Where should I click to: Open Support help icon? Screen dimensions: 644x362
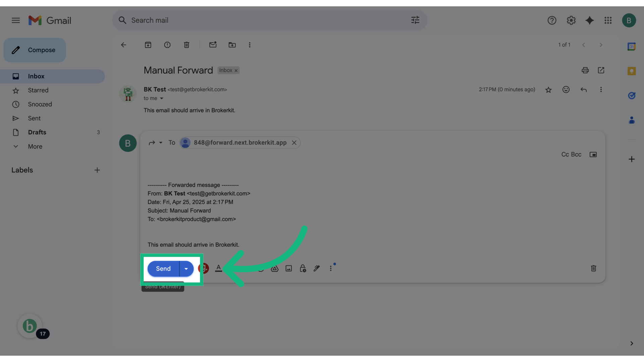[552, 20]
